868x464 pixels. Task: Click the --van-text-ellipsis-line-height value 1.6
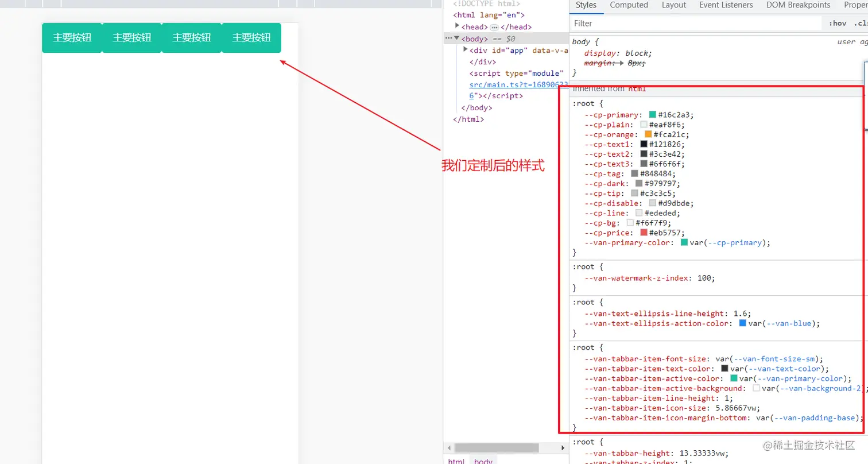tap(740, 314)
